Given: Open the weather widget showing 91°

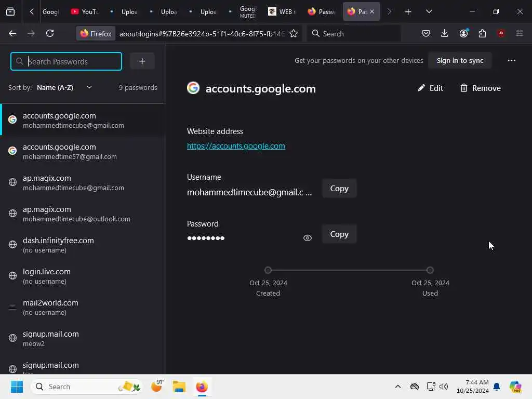Looking at the screenshot, I should (x=157, y=386).
